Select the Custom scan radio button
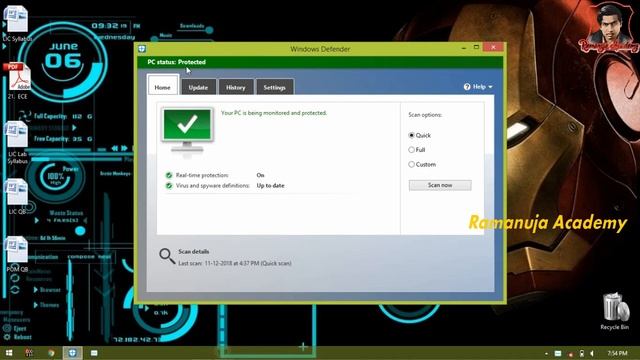 tap(411, 164)
